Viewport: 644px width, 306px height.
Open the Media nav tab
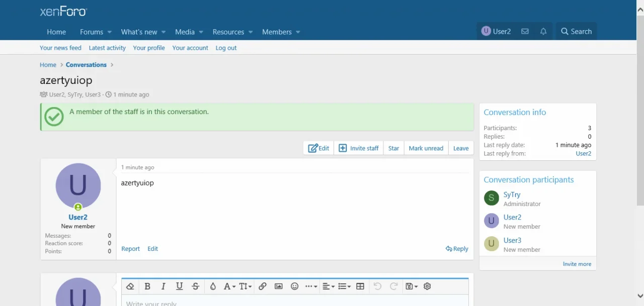coord(185,32)
